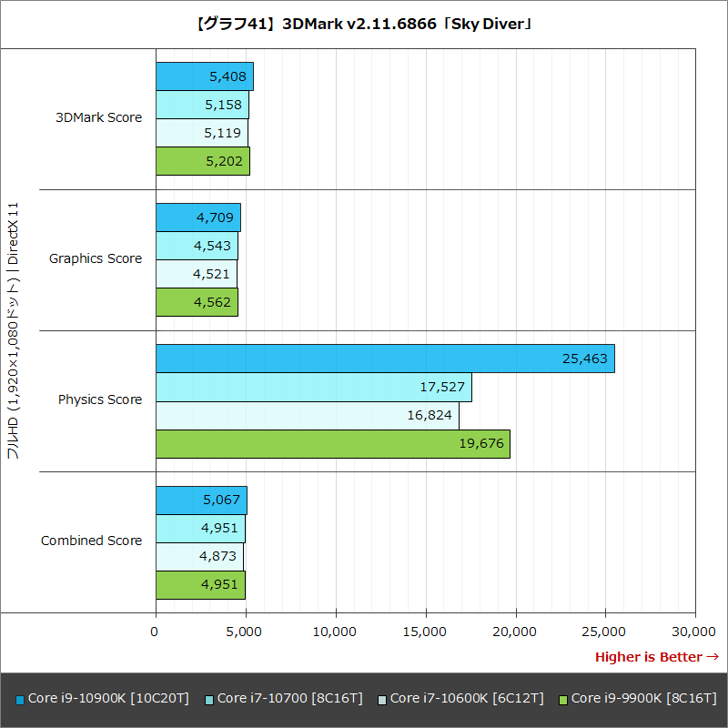Screen dimensions: 728x728
Task: Click the 25,463 Physics Score bar
Action: click(x=385, y=359)
